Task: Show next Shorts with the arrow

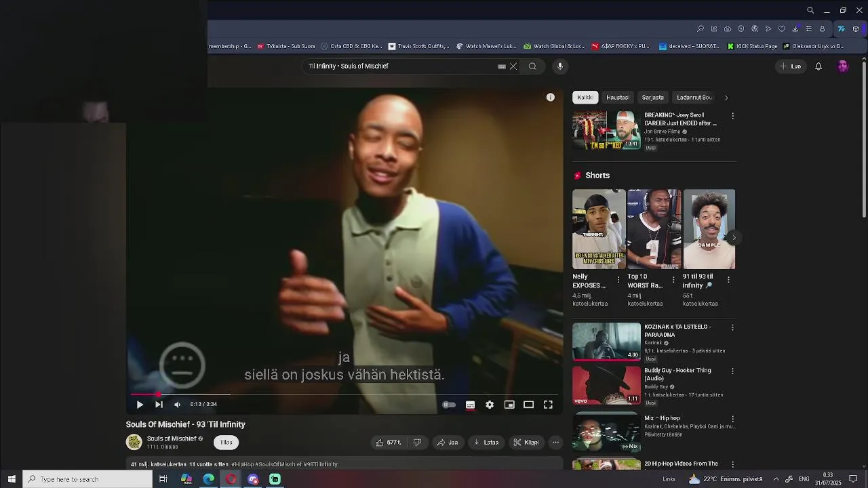Action: click(733, 238)
